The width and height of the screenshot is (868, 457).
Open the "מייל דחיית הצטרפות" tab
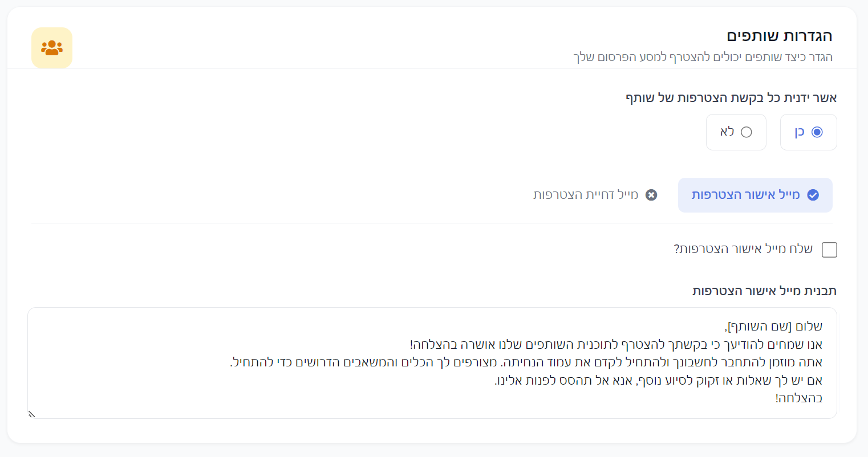pos(586,195)
